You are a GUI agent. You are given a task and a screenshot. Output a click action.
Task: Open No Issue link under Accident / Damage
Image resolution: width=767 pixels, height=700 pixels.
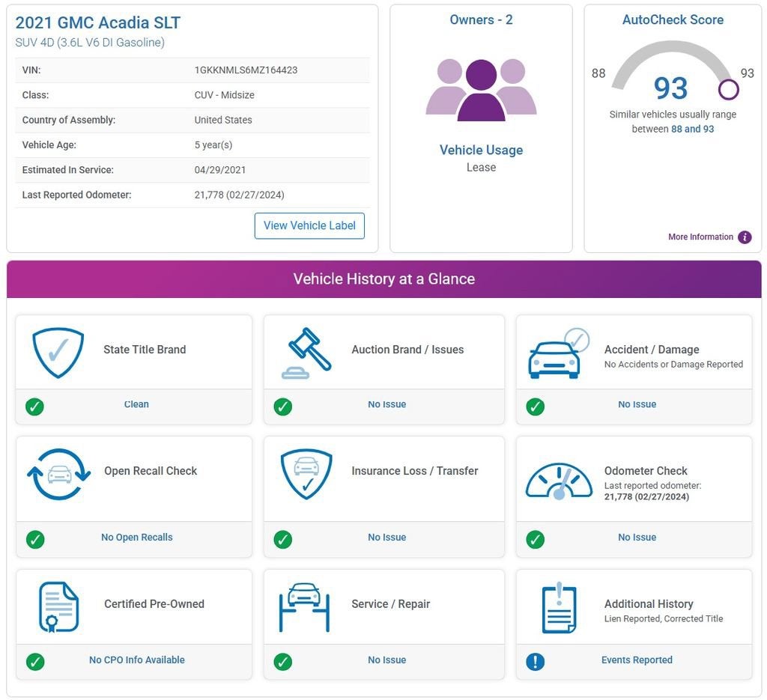click(637, 404)
